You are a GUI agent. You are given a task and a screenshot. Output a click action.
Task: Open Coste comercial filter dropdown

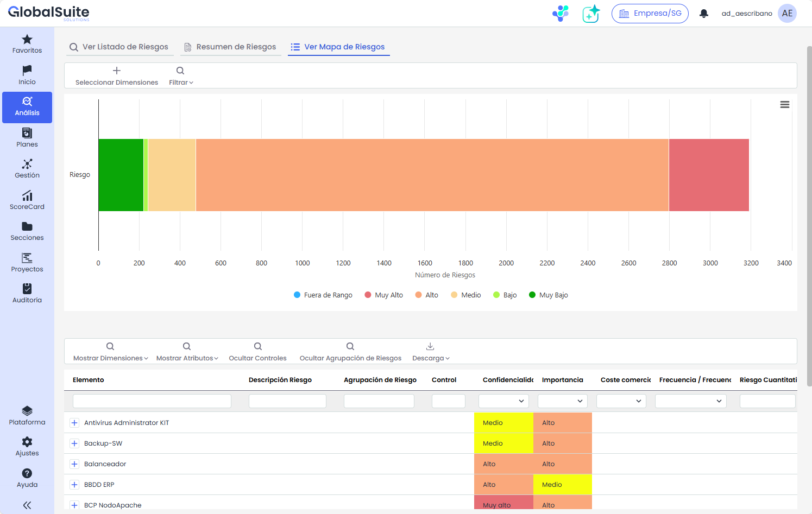621,401
